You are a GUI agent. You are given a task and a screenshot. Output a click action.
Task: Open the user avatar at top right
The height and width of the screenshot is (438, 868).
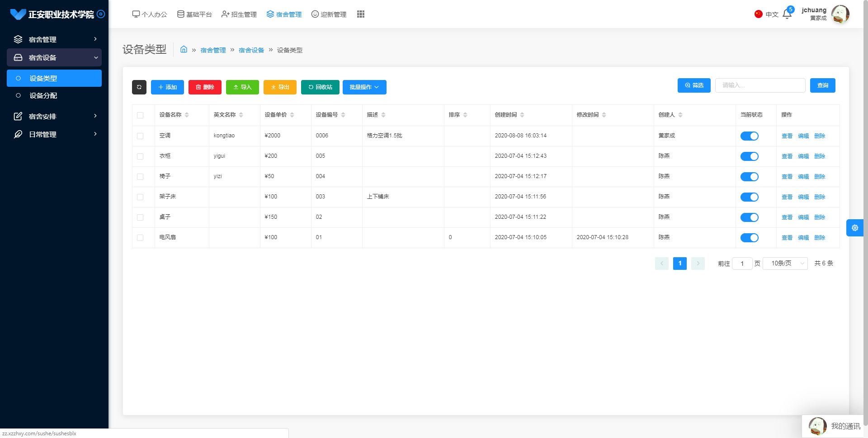coord(840,14)
